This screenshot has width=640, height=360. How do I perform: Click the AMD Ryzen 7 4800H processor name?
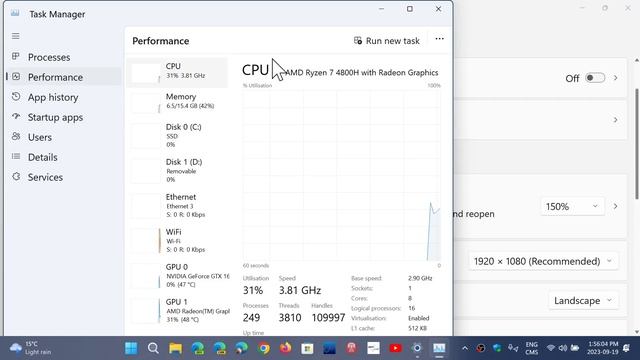361,73
